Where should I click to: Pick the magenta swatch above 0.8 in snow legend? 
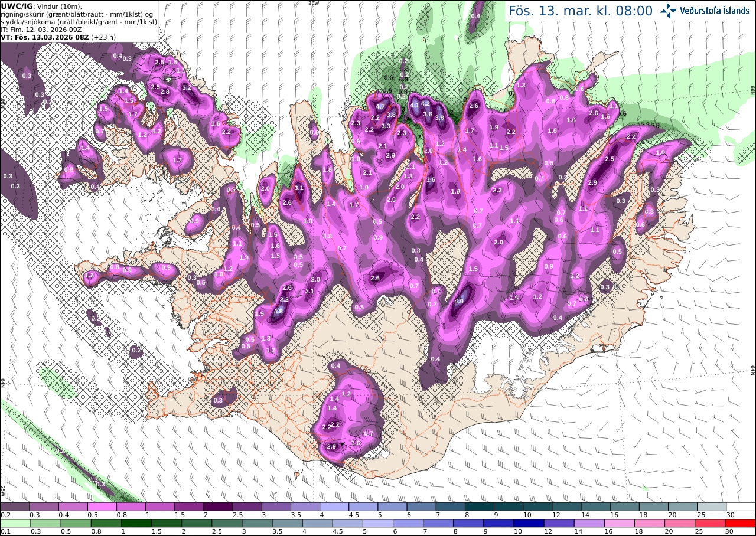131,506
